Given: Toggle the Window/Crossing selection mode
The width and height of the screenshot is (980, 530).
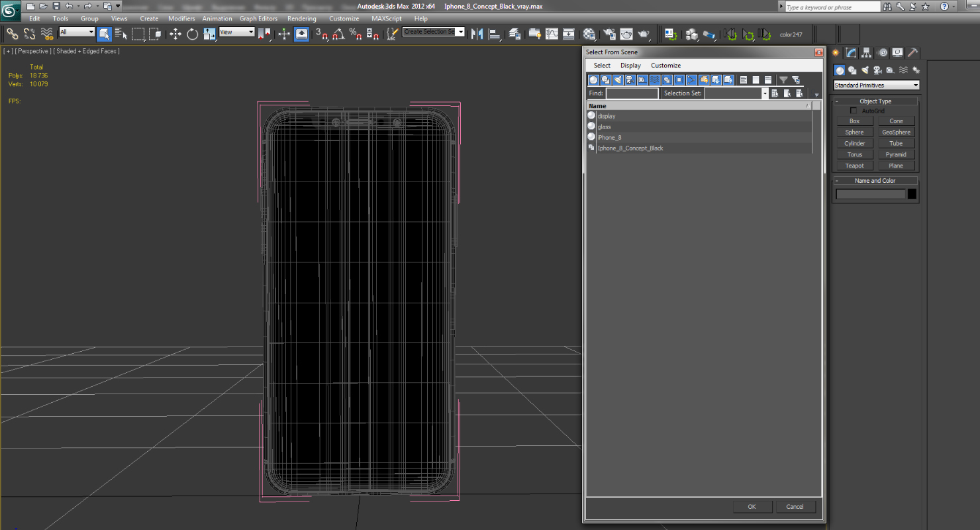Looking at the screenshot, I should 155,34.
